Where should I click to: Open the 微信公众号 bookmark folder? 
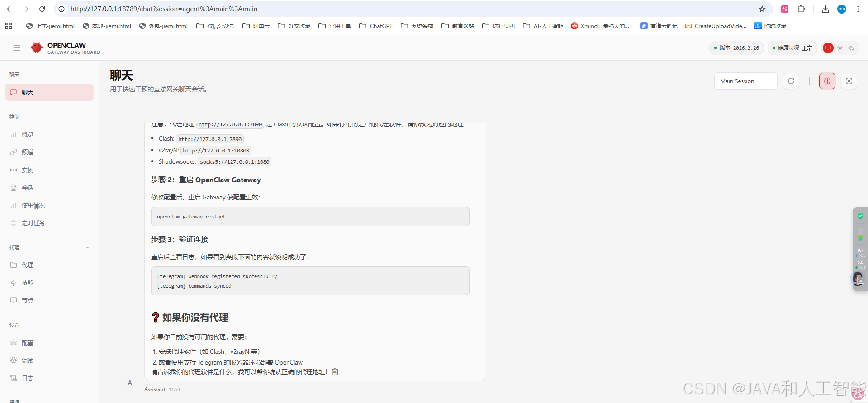(215, 26)
